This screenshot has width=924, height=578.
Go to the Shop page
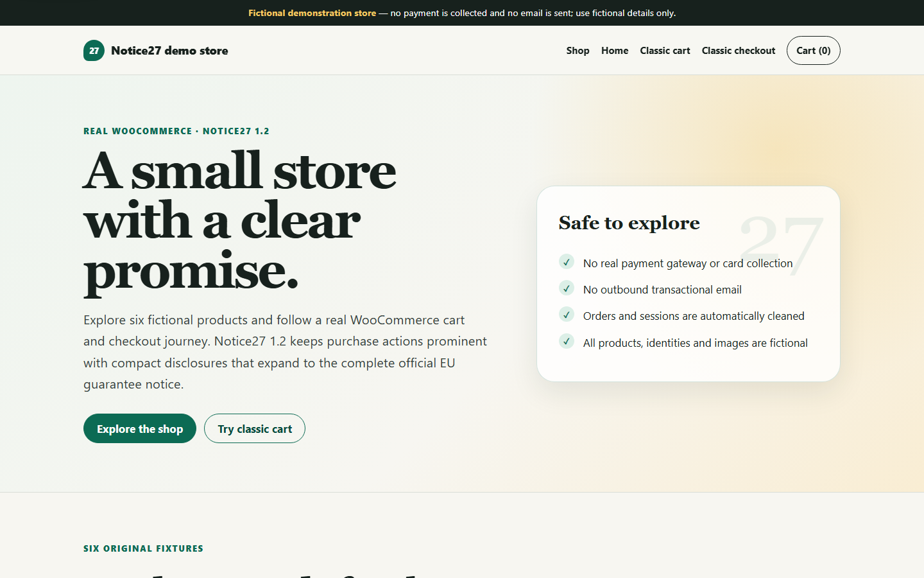(577, 51)
